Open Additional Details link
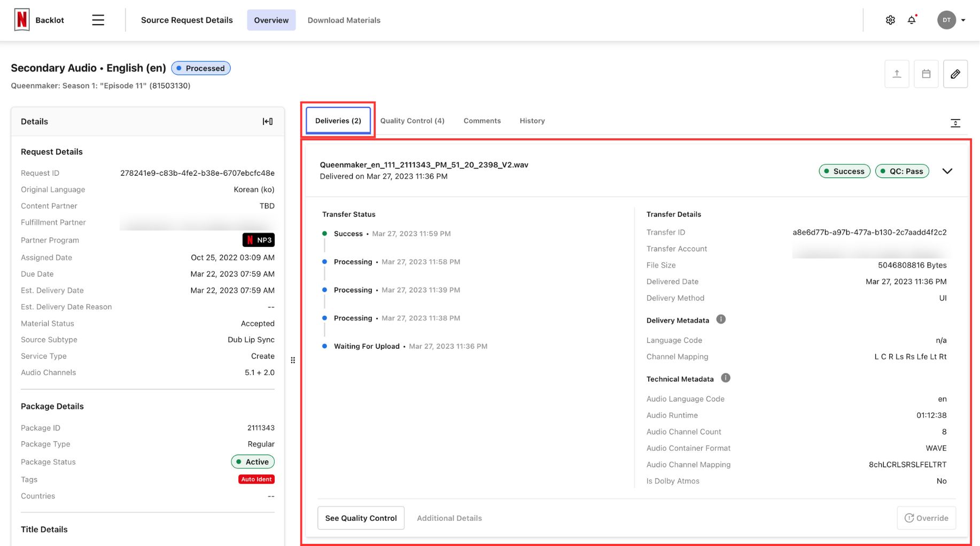The width and height of the screenshot is (980, 546). click(x=449, y=518)
